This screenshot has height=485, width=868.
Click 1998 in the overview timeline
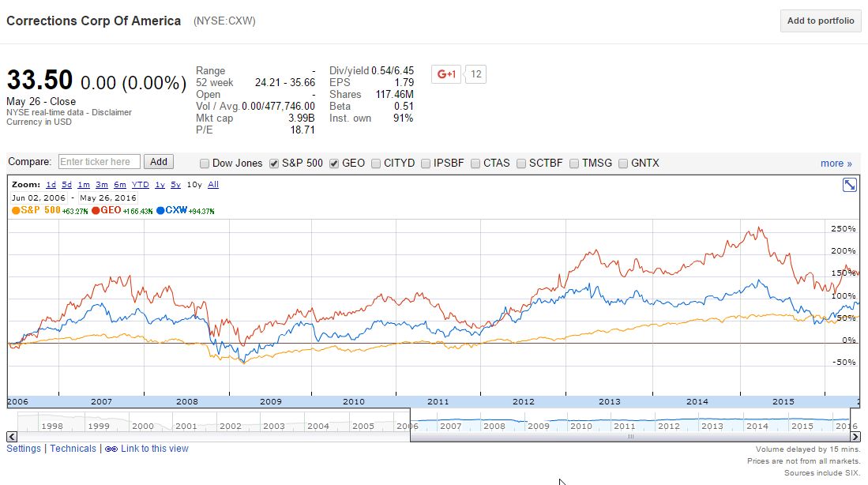pos(52,427)
